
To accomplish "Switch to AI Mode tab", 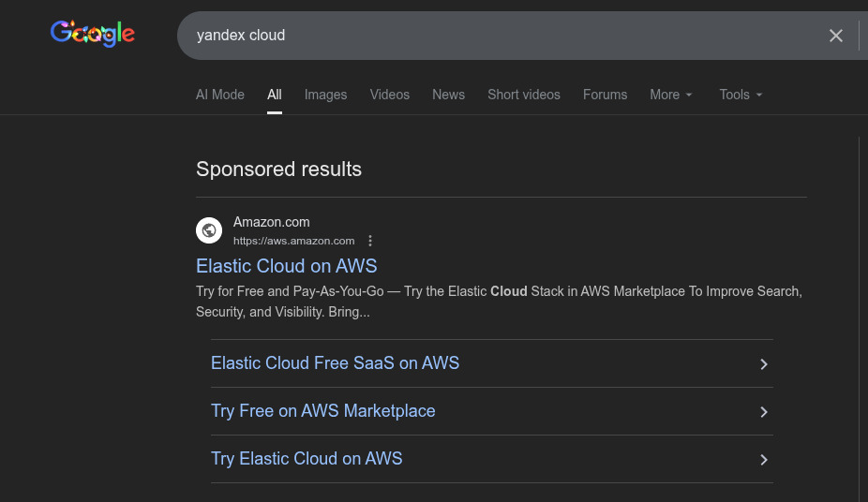I will [220, 95].
